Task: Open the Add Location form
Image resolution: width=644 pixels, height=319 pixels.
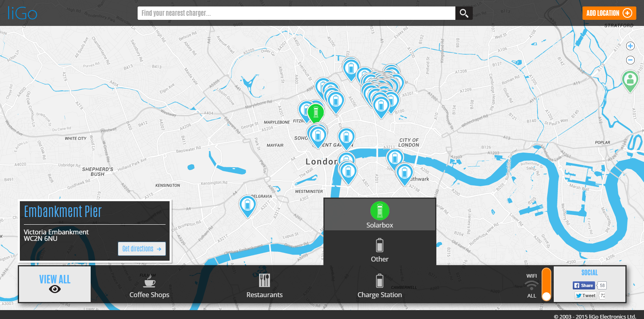Action: pos(609,13)
